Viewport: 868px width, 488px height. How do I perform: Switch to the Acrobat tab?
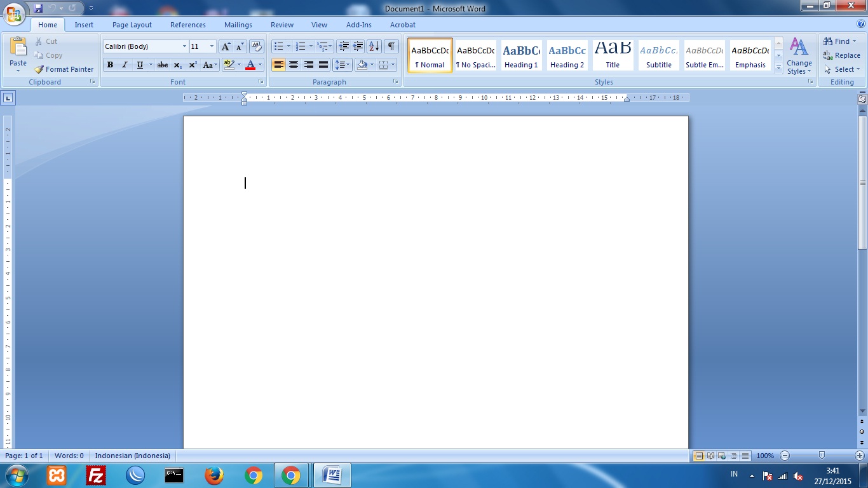403,25
